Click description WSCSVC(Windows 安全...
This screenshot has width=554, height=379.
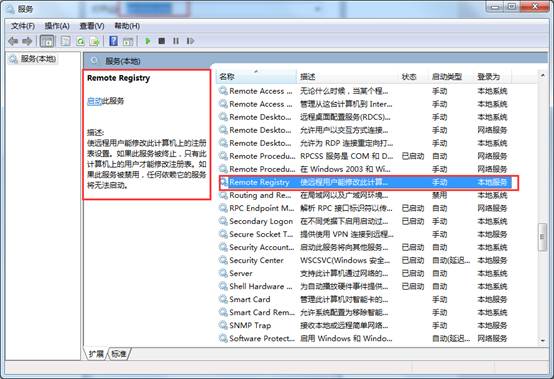click(x=345, y=260)
